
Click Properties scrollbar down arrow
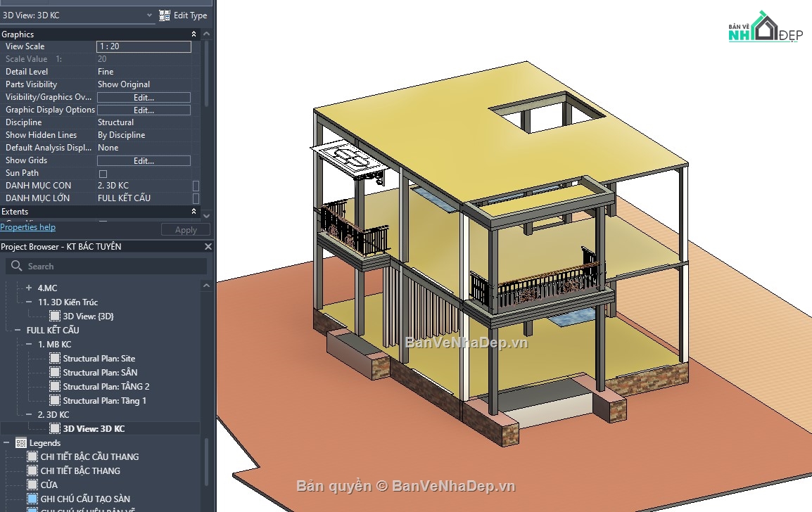pyautogui.click(x=207, y=215)
